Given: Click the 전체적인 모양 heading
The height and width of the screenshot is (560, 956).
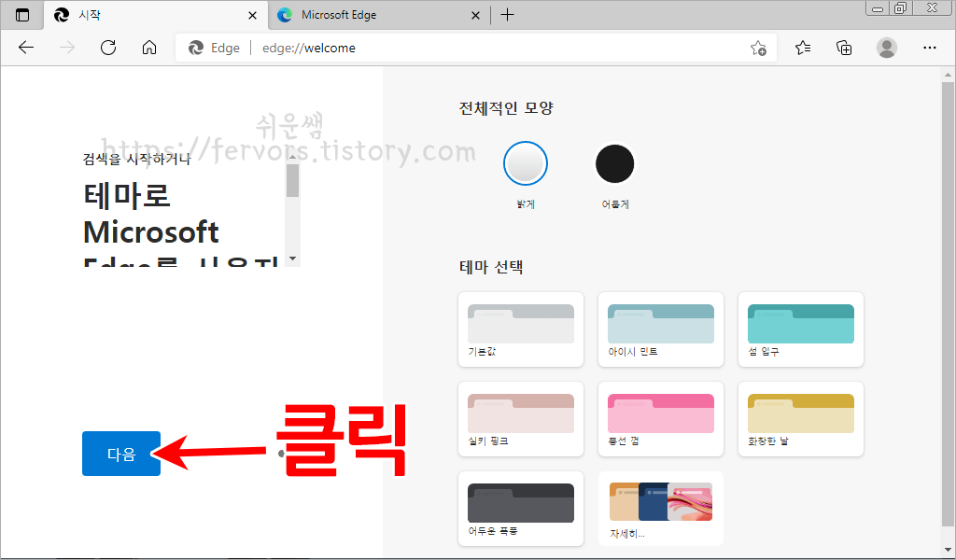Looking at the screenshot, I should pyautogui.click(x=505, y=108).
